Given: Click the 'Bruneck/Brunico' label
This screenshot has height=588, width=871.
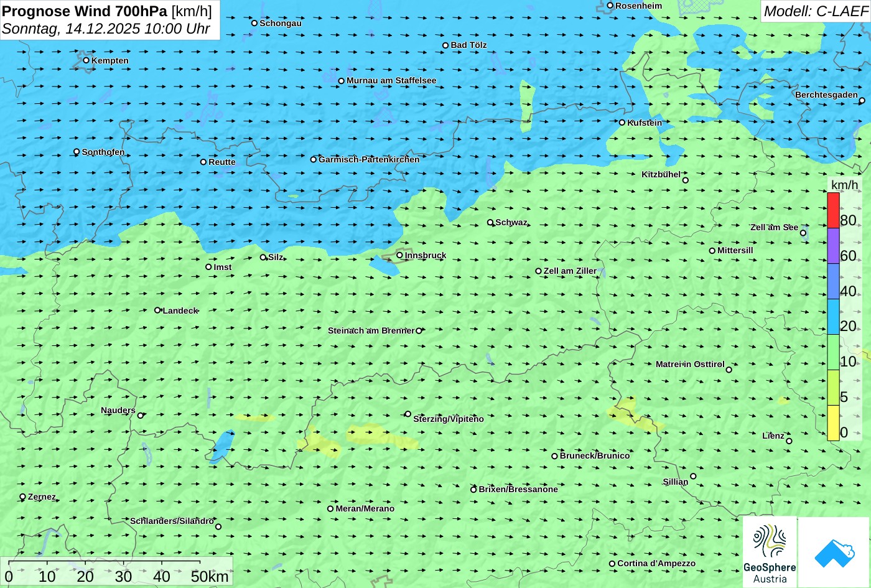Looking at the screenshot, I should (595, 456).
